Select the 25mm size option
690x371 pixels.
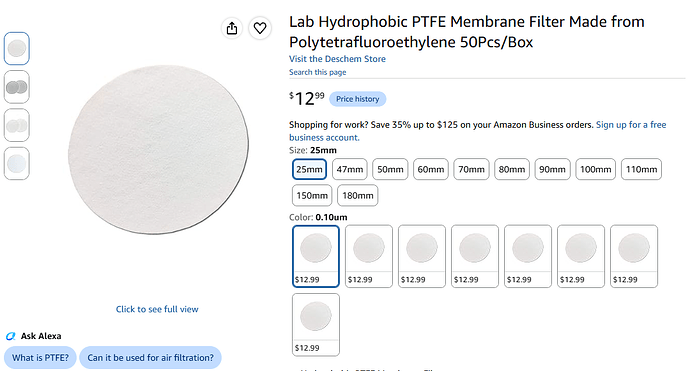[x=309, y=169]
